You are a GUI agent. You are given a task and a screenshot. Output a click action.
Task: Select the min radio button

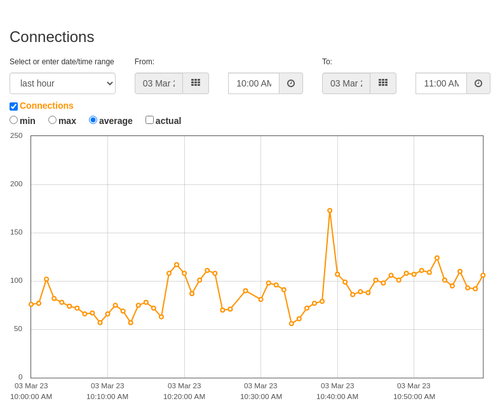pos(14,120)
